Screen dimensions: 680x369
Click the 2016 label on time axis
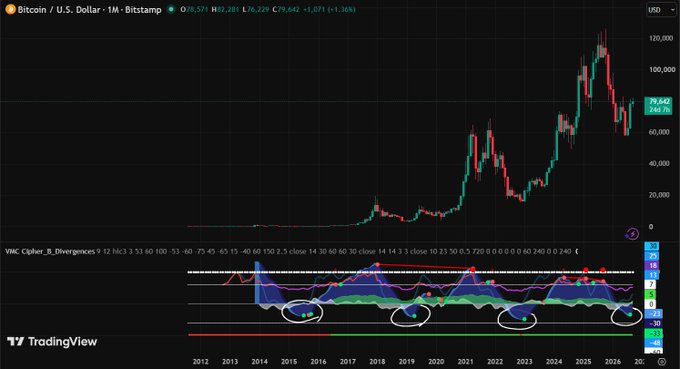click(x=318, y=361)
